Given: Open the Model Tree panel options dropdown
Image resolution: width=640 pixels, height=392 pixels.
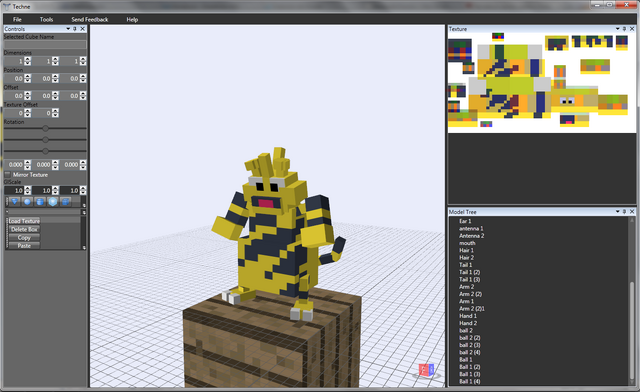Looking at the screenshot, I should 617,212.
